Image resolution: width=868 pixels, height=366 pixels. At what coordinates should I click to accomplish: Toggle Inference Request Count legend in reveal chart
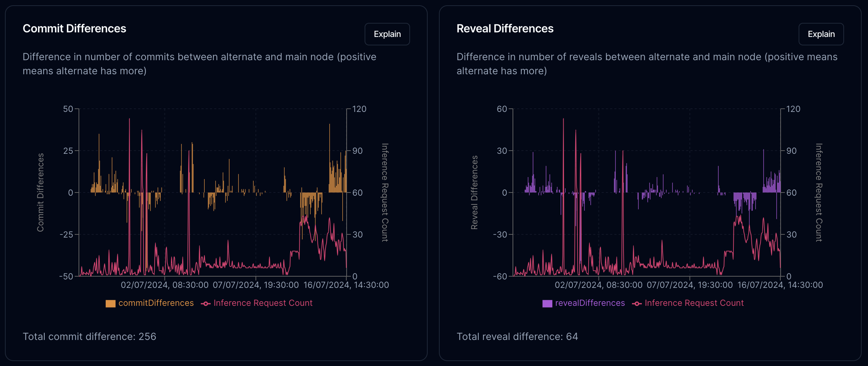(x=688, y=303)
